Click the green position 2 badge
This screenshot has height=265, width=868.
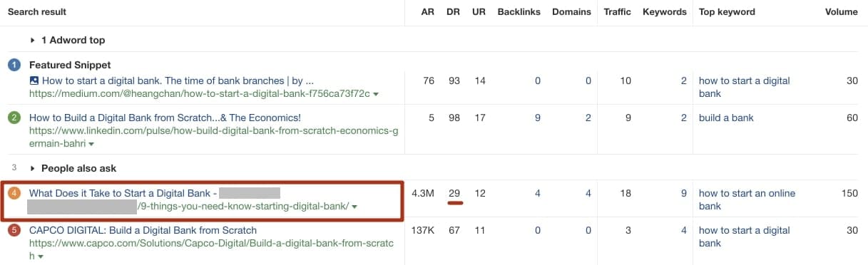(14, 118)
